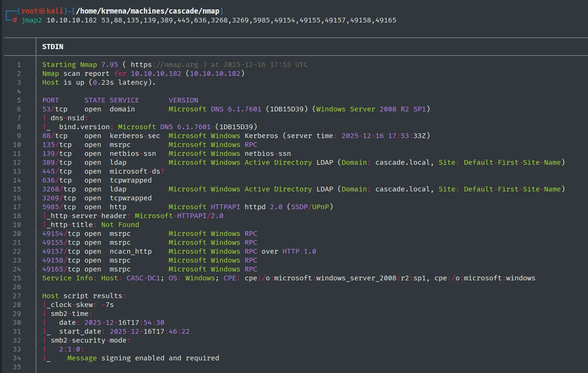Click the "49154/tcp" port entry
Viewport: 588px width, 373px height.
(61, 234)
